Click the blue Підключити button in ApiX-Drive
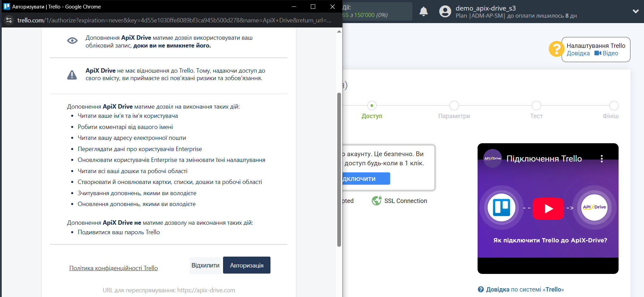This screenshot has height=297, width=644. coord(366,179)
